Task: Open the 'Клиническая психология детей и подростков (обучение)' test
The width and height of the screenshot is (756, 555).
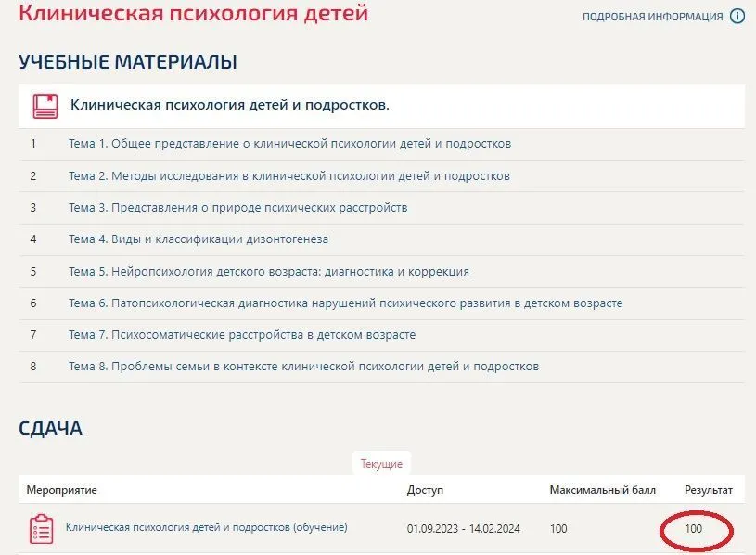Action: (206, 527)
